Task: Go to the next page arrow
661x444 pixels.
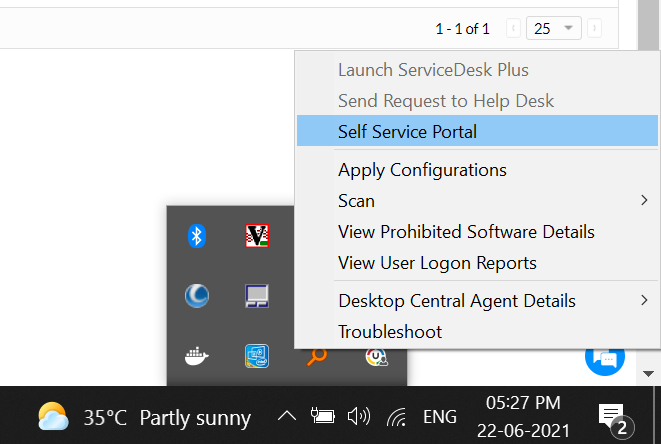Action: 594,28
